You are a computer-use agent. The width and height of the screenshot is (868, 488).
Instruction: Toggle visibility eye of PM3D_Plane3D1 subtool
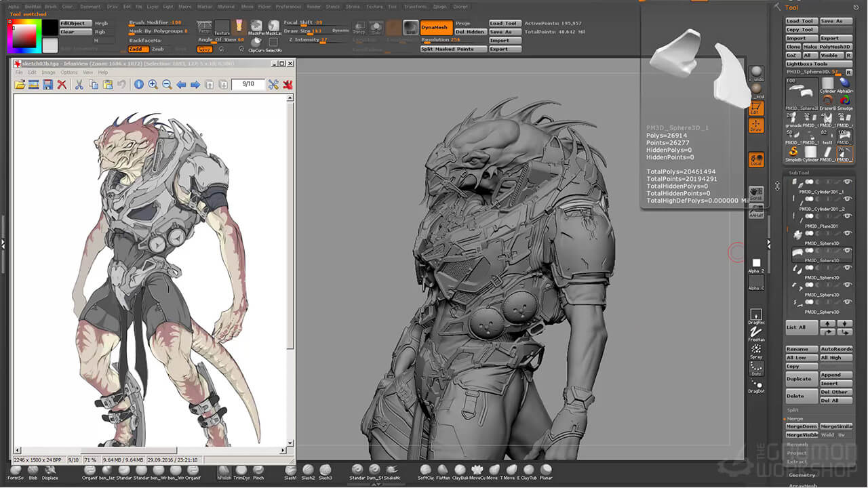tap(848, 216)
